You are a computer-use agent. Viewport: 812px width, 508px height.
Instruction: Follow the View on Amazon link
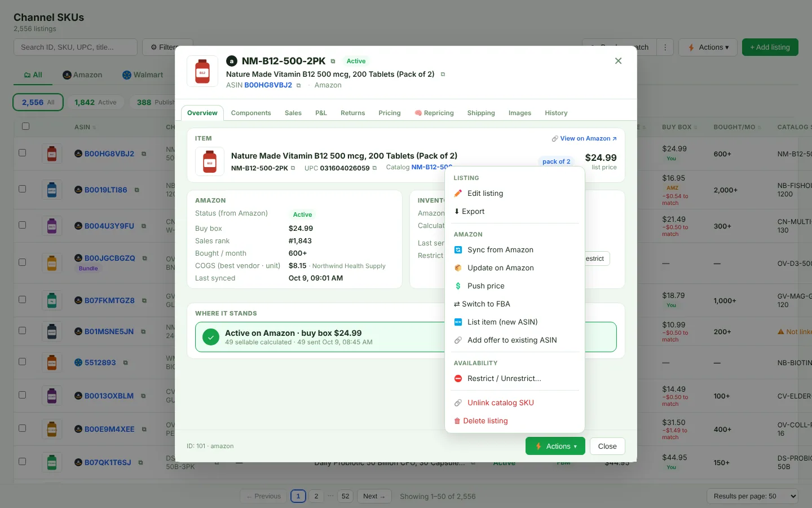click(x=584, y=139)
